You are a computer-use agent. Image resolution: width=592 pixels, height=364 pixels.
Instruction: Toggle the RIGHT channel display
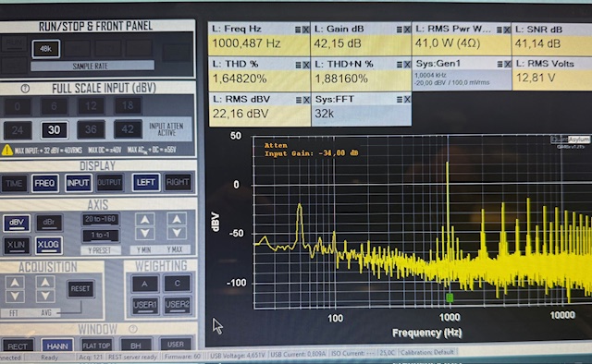click(178, 183)
